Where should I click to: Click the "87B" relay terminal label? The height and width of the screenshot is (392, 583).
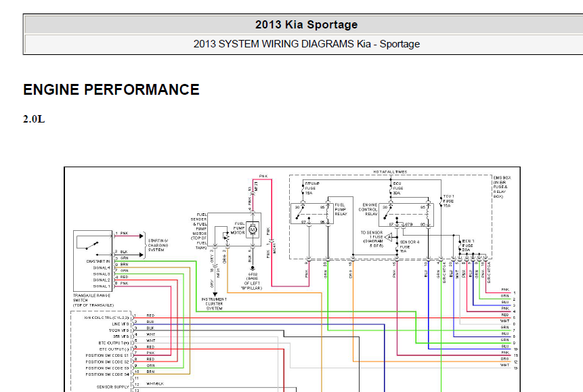(x=408, y=225)
